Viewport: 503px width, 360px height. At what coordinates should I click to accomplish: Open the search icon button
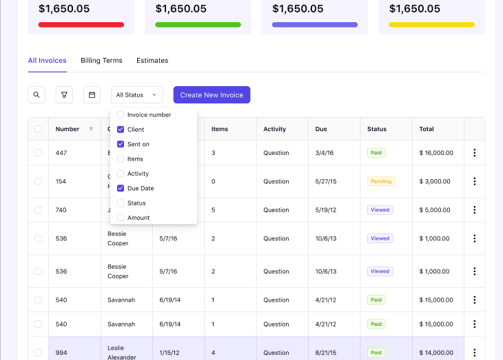point(37,95)
